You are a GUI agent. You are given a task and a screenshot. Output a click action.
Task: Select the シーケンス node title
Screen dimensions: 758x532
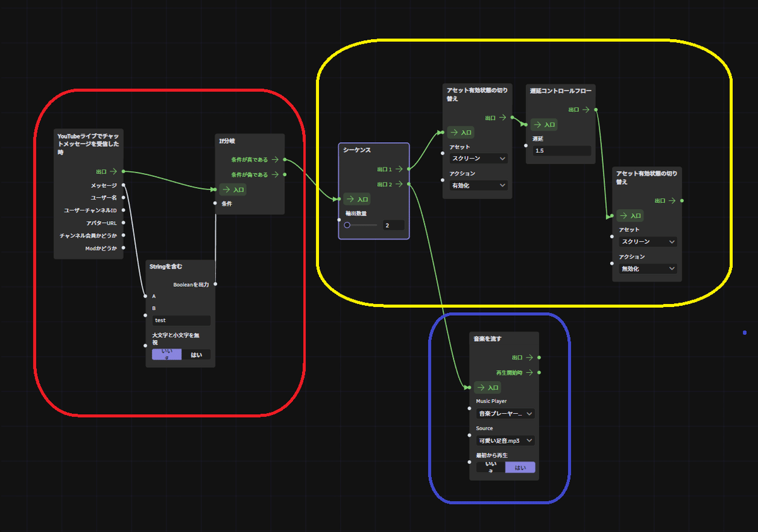(x=357, y=150)
